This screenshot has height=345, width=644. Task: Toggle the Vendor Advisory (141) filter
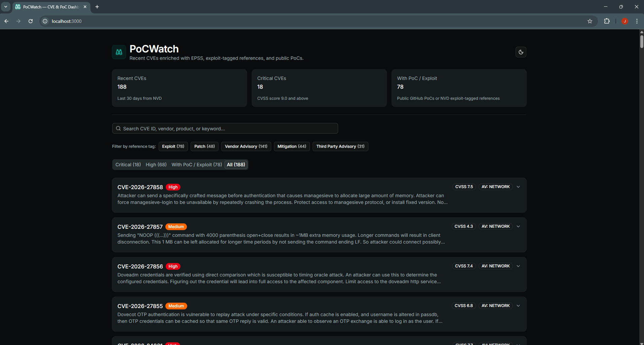[x=246, y=146]
